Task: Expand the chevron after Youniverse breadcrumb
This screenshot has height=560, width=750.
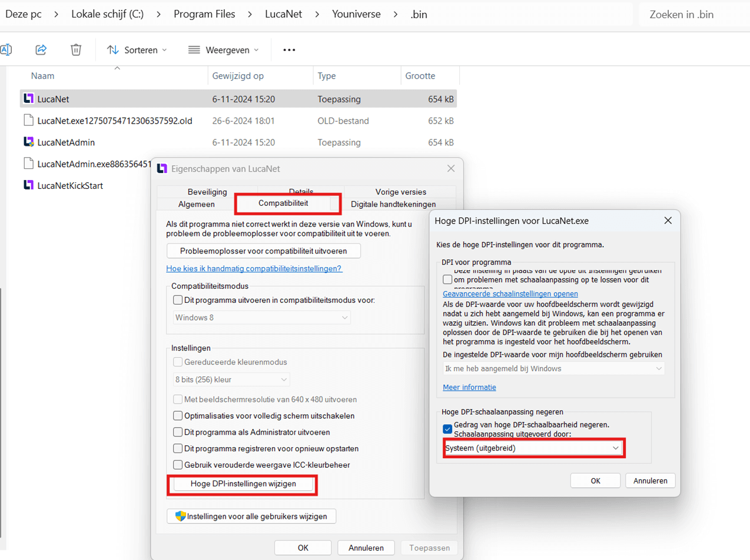Action: [395, 14]
